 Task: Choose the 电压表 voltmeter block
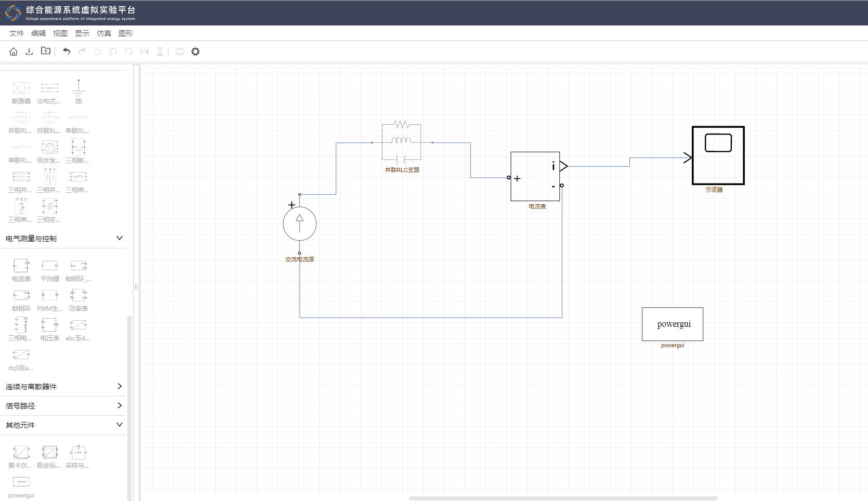[x=50, y=329]
